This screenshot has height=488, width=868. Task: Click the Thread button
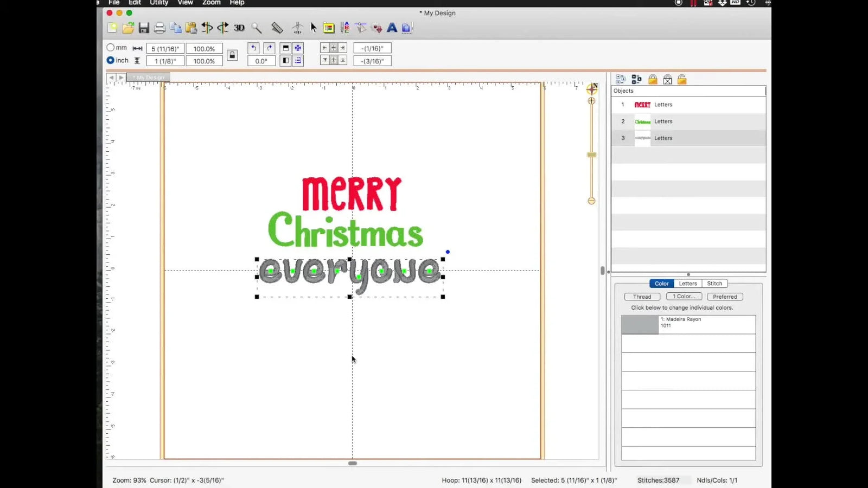(642, 297)
